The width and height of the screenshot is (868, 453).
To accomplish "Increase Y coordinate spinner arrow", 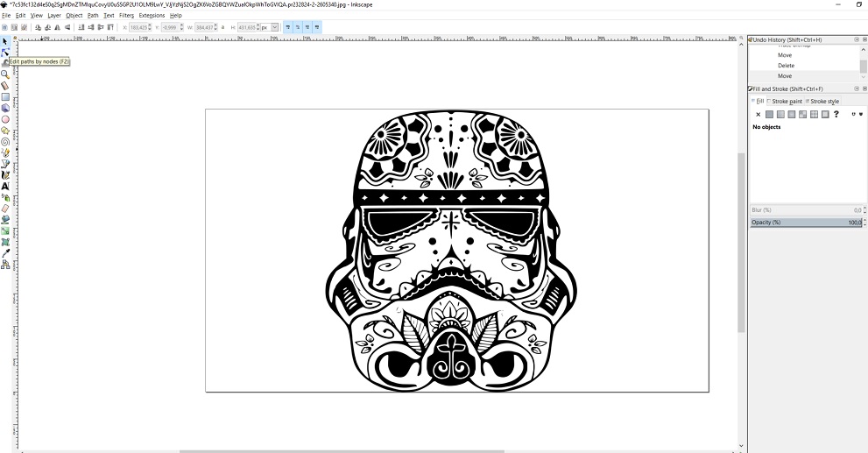I will [x=181, y=25].
